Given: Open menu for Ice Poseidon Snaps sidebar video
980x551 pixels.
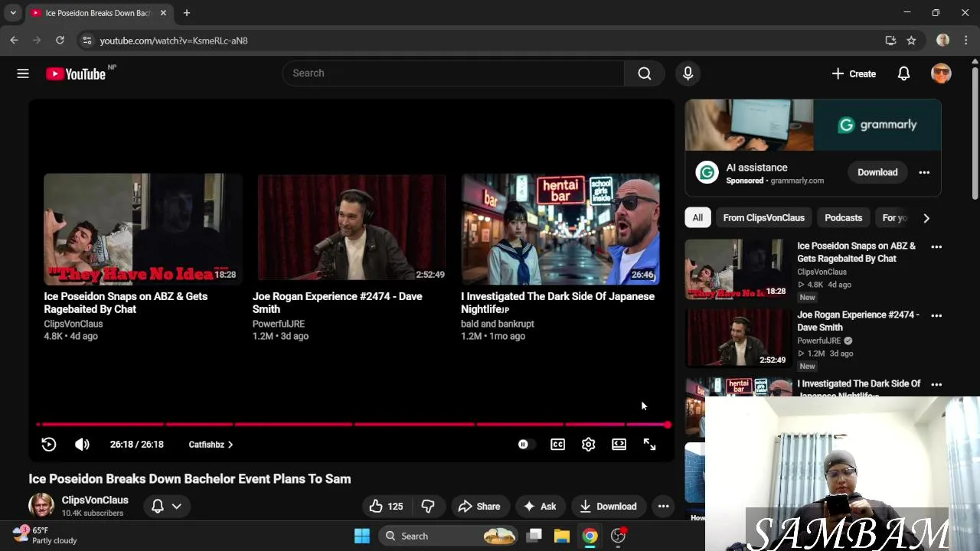Looking at the screenshot, I should (936, 247).
